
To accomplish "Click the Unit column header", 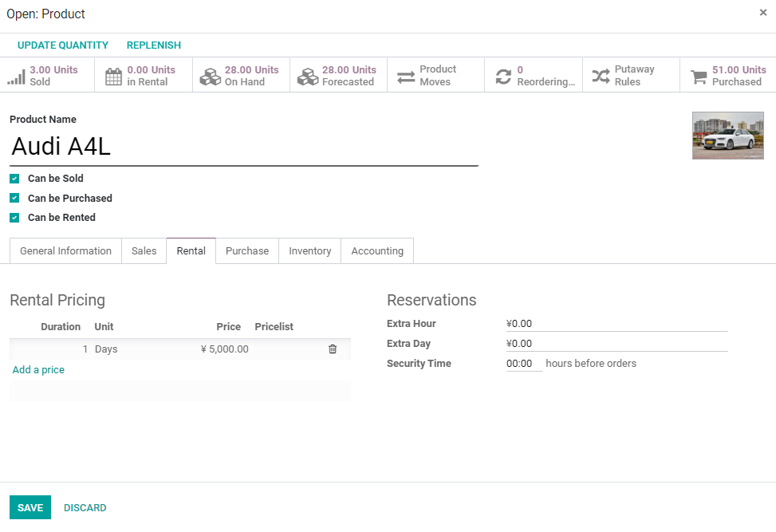I will point(104,327).
